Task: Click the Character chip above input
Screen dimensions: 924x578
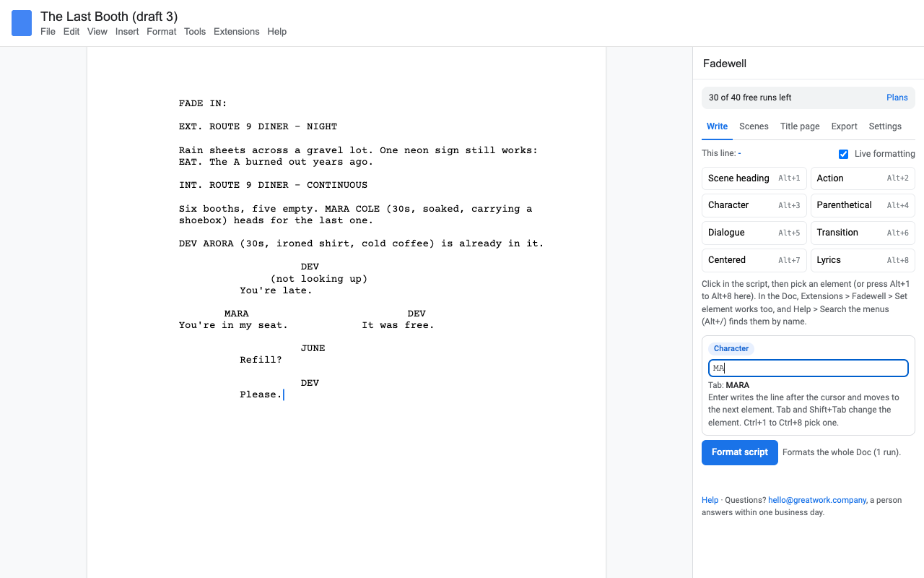Action: click(731, 349)
